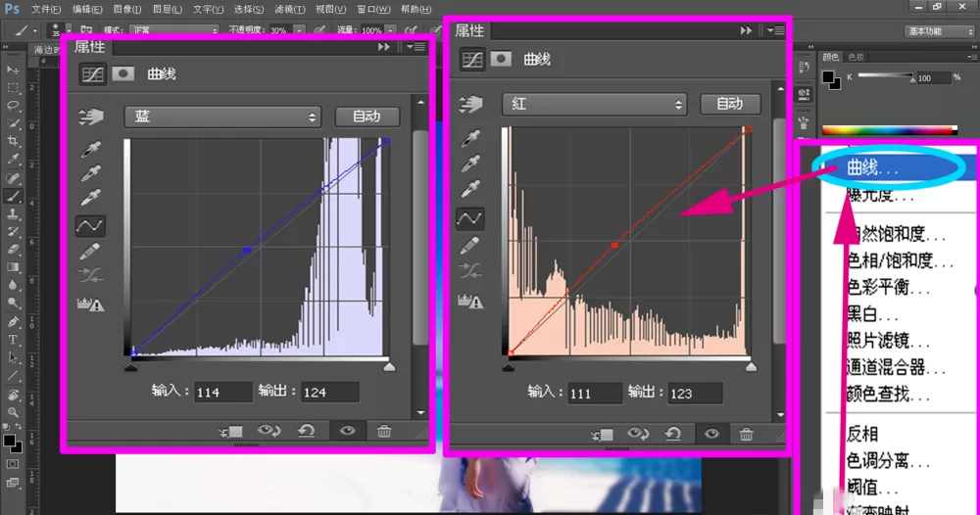Image resolution: width=980 pixels, height=515 pixels.
Task: Open the flyout menu of the blue curves panel
Action: click(416, 47)
